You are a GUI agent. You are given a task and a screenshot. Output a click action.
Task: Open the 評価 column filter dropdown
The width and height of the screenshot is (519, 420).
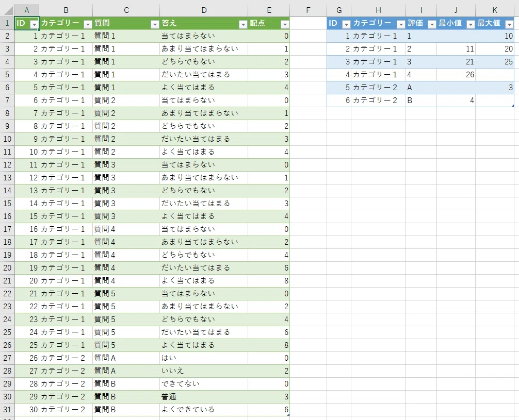click(x=432, y=24)
